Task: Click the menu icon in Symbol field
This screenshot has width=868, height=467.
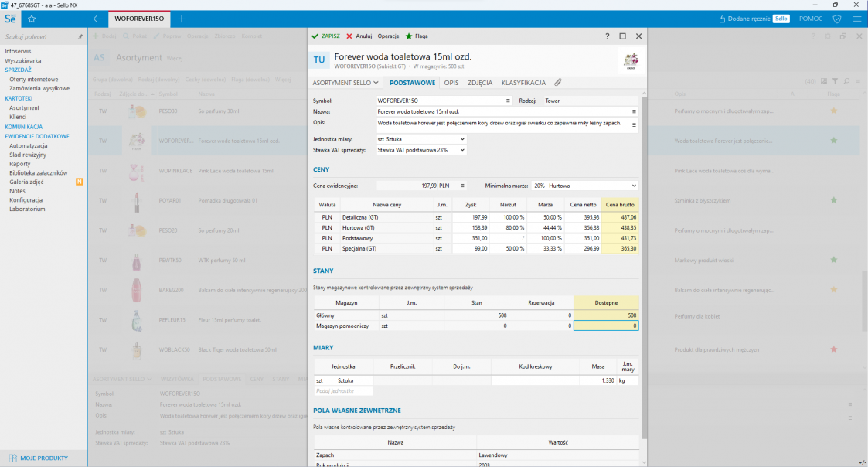Action: click(508, 101)
